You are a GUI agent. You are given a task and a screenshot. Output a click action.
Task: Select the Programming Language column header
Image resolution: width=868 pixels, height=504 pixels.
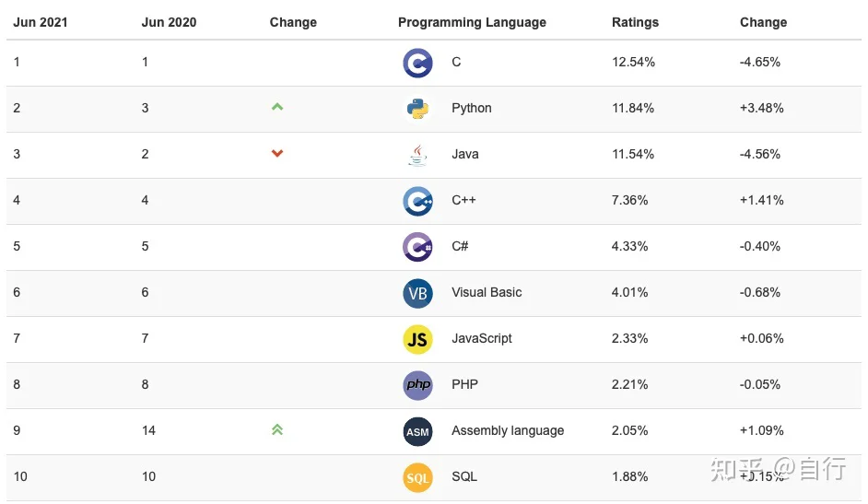pos(472,22)
